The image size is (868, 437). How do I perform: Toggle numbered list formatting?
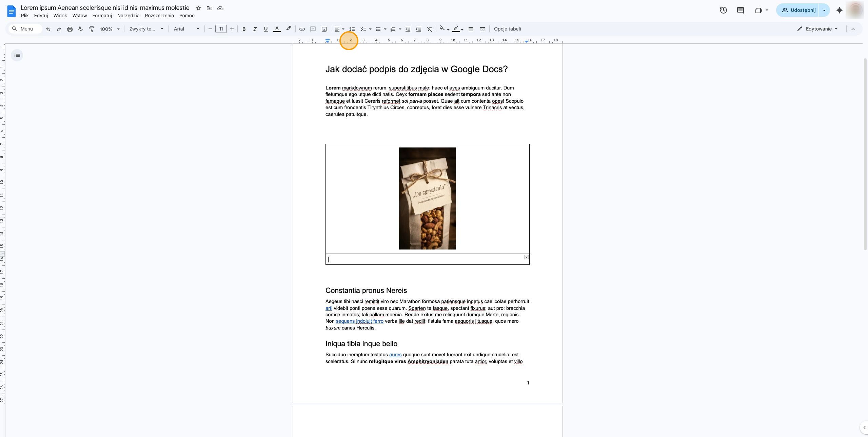coord(393,29)
